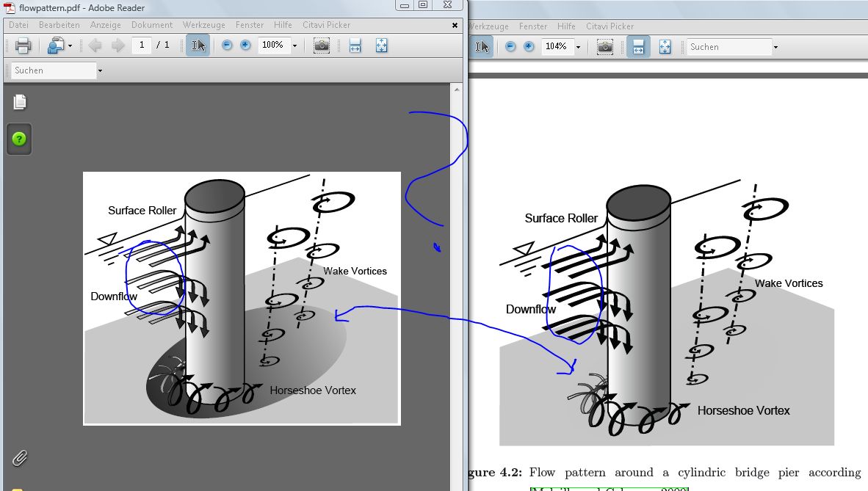Close the document with the menu bar X

455,25
